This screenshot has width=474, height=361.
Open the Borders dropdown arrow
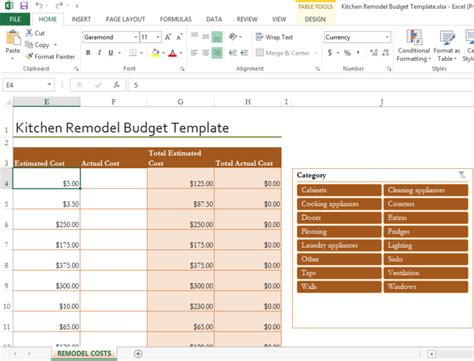click(142, 53)
